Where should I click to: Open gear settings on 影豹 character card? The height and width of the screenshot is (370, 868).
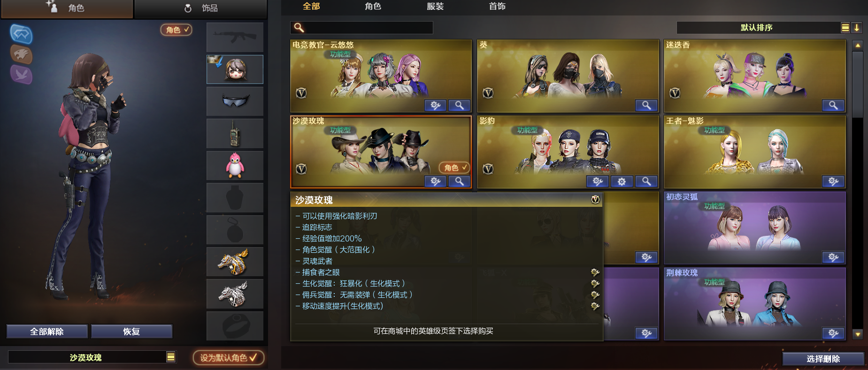pyautogui.click(x=622, y=181)
